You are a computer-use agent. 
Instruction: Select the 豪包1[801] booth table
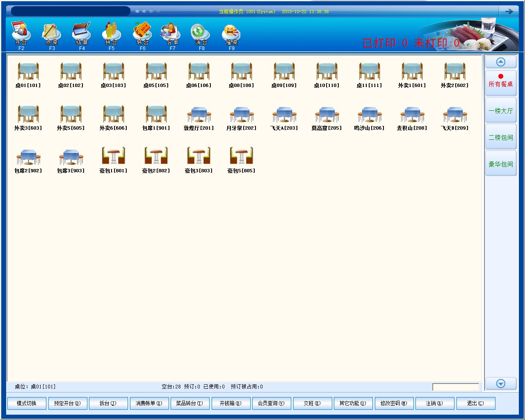point(113,160)
